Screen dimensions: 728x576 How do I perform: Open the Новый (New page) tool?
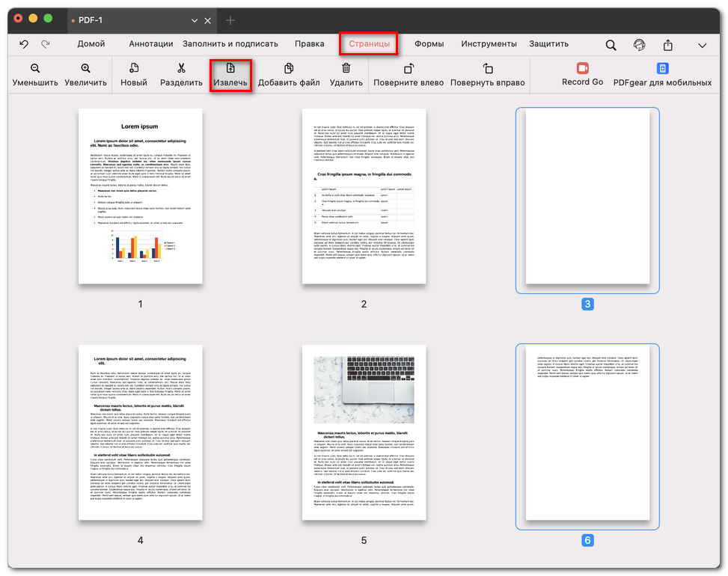[134, 75]
